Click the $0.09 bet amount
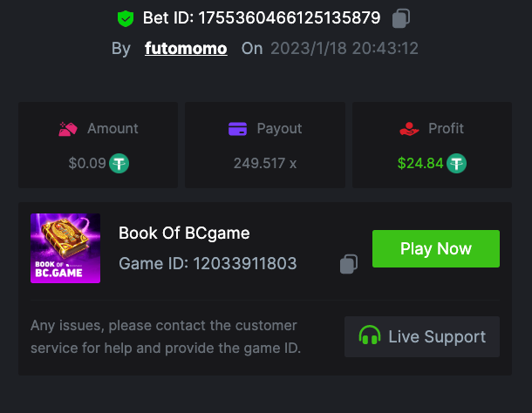The image size is (532, 413). click(x=87, y=163)
